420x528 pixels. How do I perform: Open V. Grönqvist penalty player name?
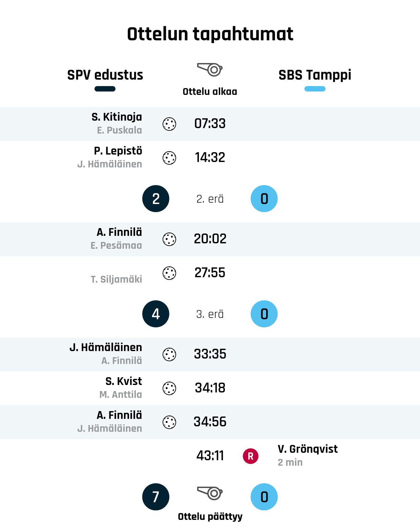(x=308, y=449)
